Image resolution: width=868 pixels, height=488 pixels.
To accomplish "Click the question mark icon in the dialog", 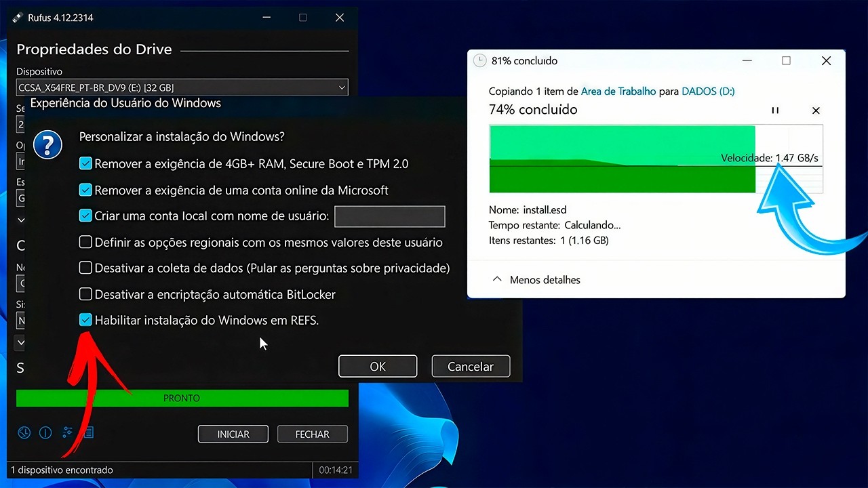I will (47, 144).
